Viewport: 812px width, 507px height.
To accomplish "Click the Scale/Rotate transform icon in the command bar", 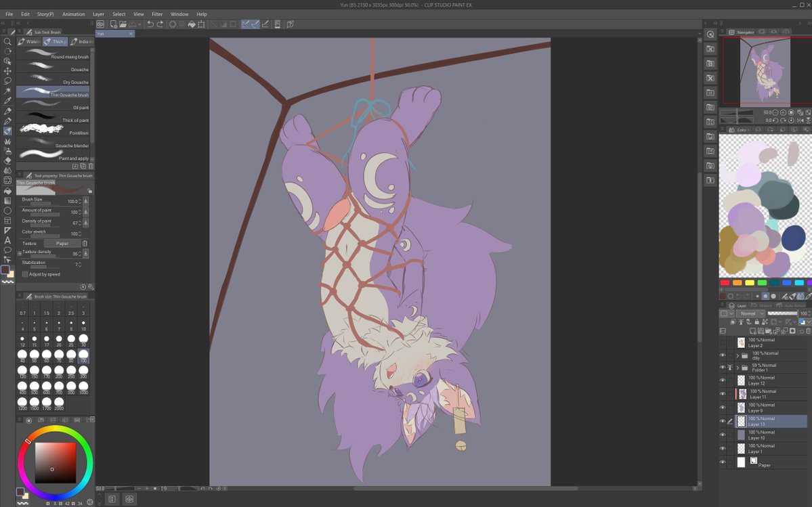I will (x=201, y=24).
